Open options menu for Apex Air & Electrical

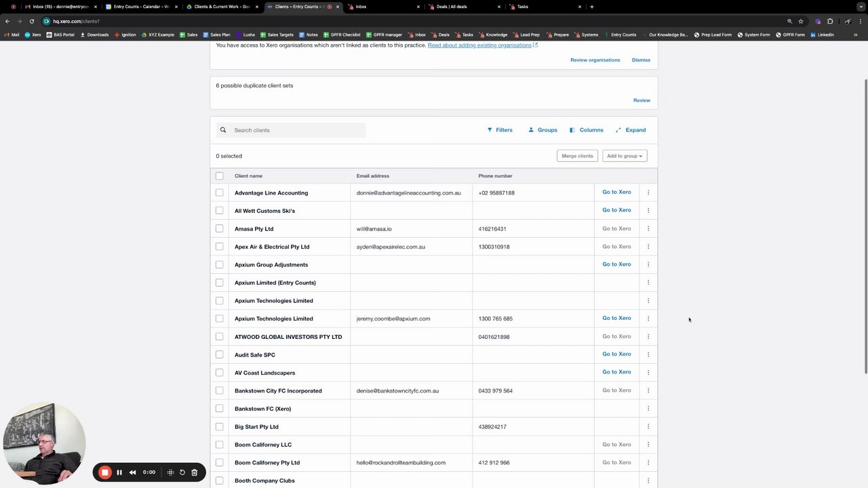coord(648,247)
